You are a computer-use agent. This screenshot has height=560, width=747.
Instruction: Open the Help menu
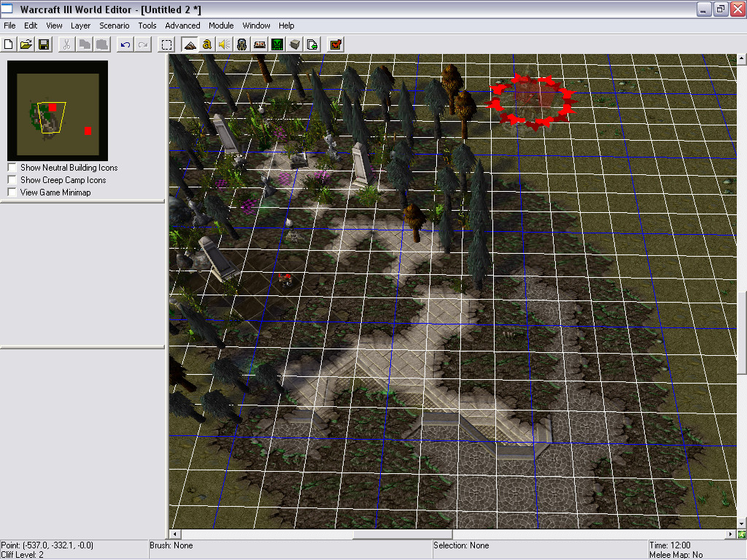click(x=286, y=26)
